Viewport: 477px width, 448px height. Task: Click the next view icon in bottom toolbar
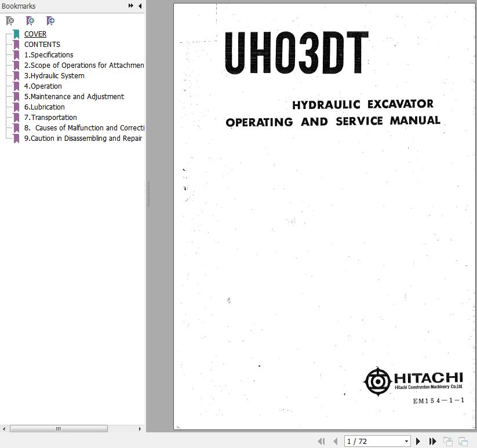463,441
